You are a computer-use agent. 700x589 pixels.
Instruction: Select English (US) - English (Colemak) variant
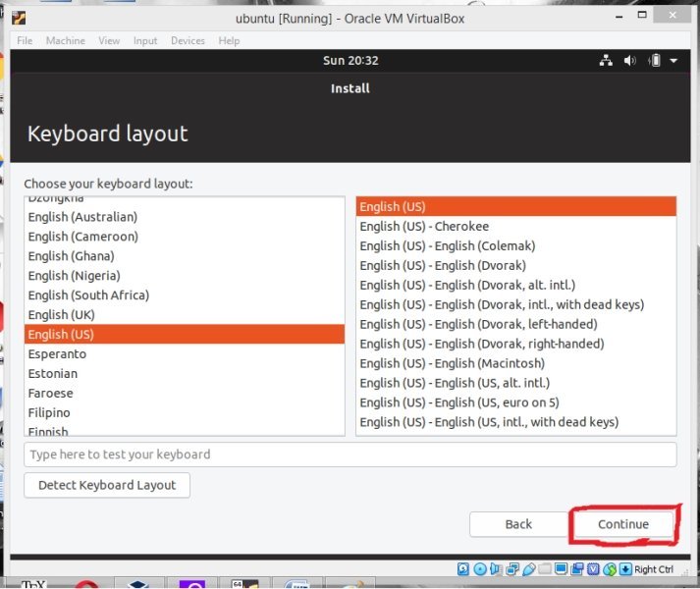pyautogui.click(x=516, y=246)
